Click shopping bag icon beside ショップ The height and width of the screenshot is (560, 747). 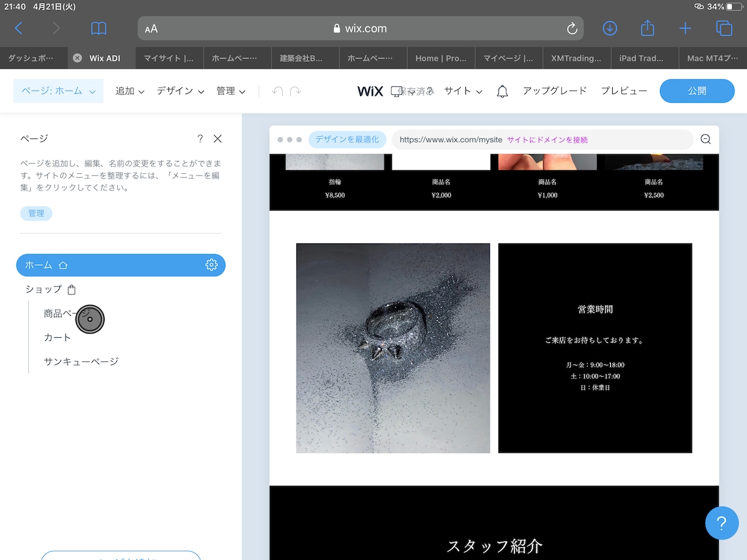(72, 289)
